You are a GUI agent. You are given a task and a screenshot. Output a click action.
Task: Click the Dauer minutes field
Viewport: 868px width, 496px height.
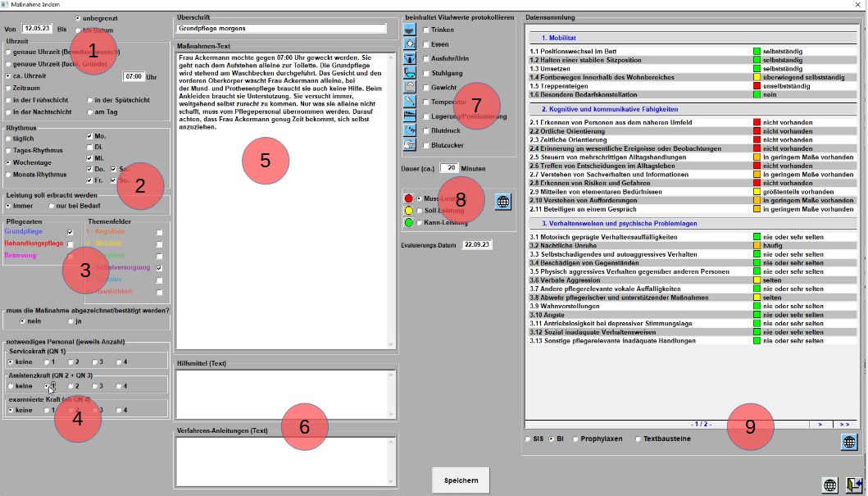(449, 168)
